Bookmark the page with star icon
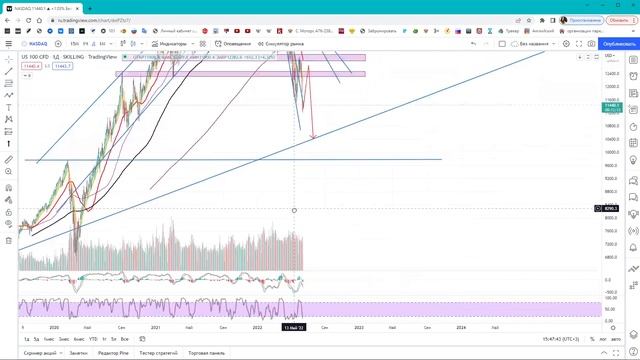Screen dimensions: 640x360 (x=529, y=20)
